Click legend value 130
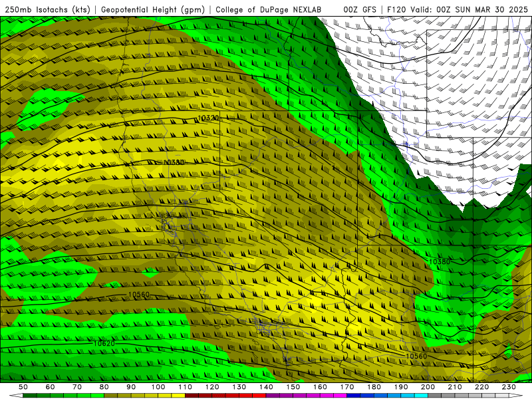The width and height of the screenshot is (532, 399). 239,387
